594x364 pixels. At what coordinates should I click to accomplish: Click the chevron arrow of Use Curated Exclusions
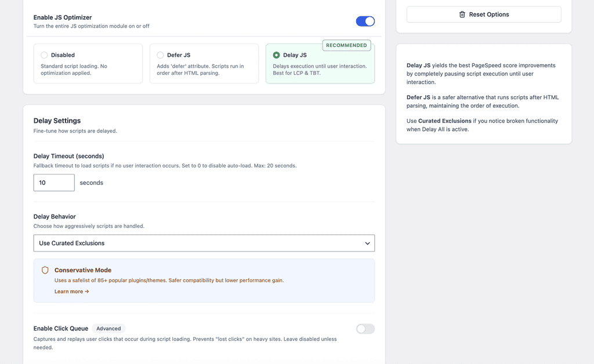point(367,243)
